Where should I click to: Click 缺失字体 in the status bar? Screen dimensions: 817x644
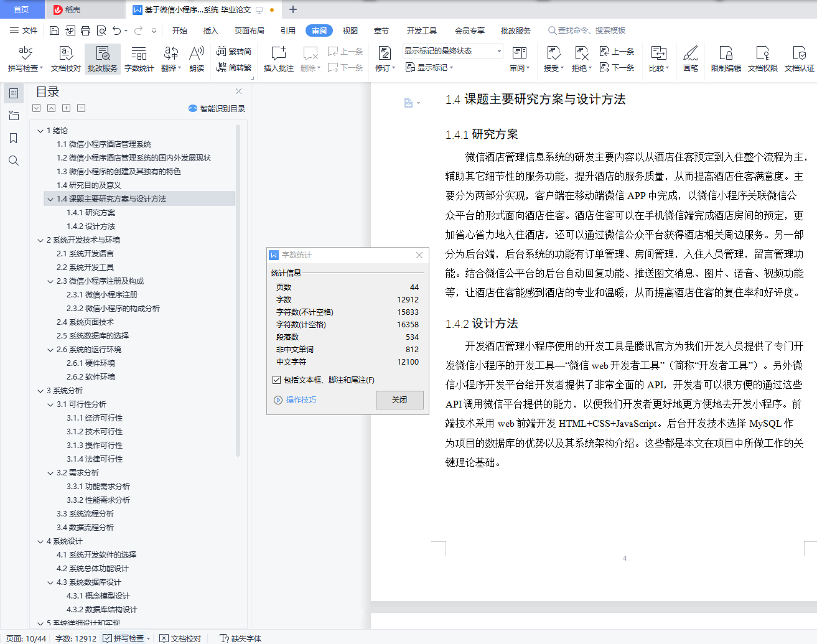pyautogui.click(x=241, y=638)
